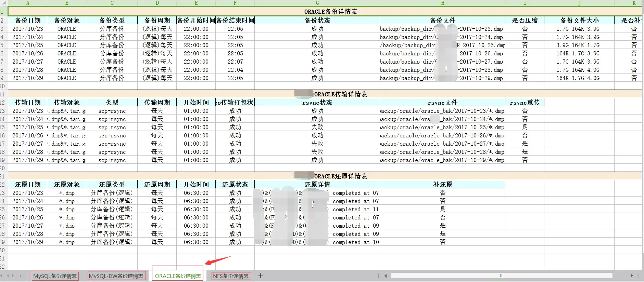This screenshot has height=282, width=644.
Task: Click the 还原详情 header cell
Action: (317, 184)
